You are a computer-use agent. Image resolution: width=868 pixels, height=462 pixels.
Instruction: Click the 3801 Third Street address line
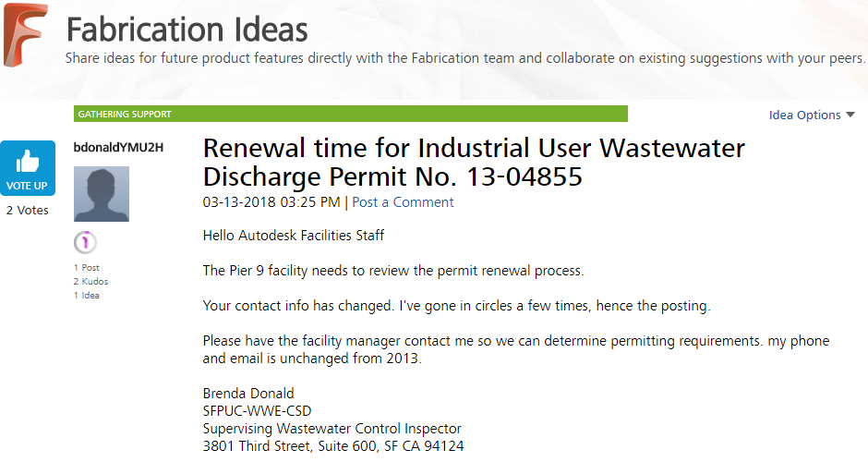point(333,446)
